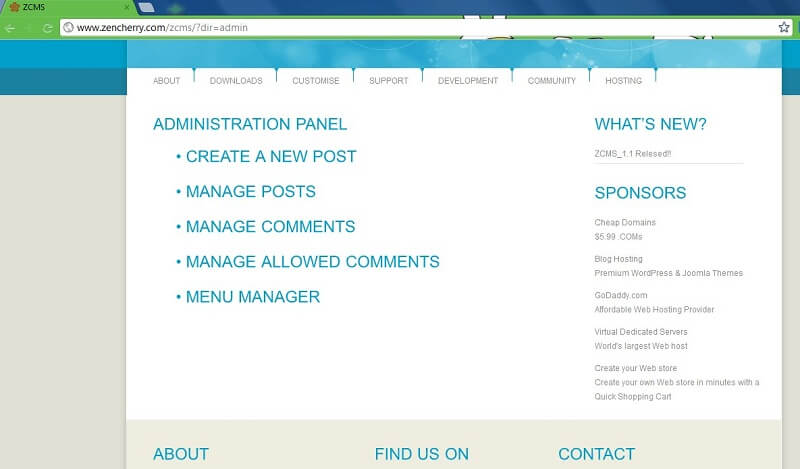Image resolution: width=800 pixels, height=469 pixels.
Task: Open MANAGE COMMENTS link
Action: (270, 227)
